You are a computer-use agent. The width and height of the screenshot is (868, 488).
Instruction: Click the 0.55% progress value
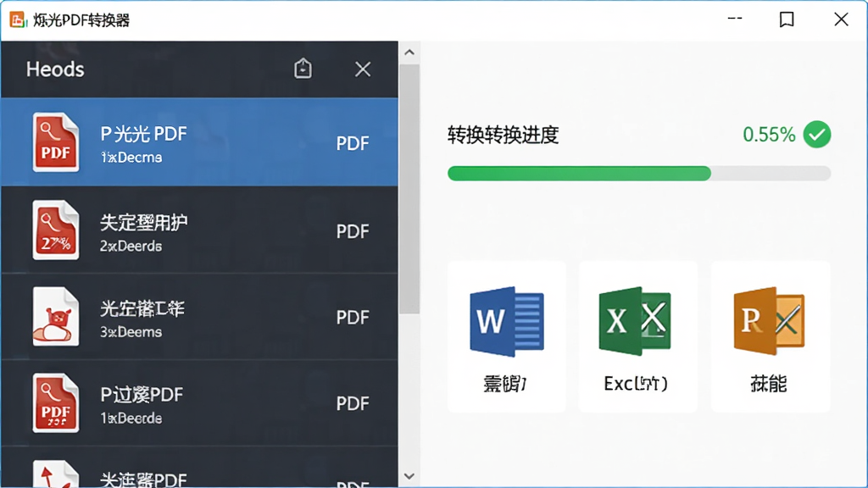769,135
